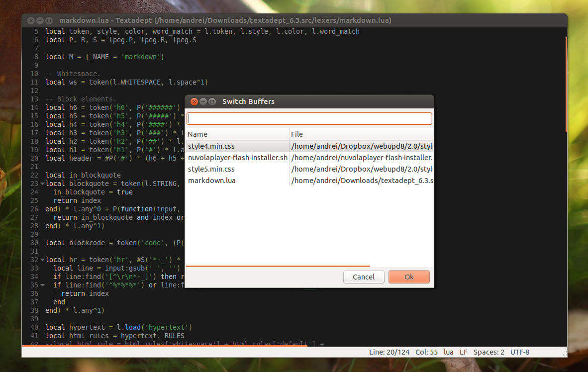Sort buffers by File column header
This screenshot has width=588, height=372.
point(362,134)
